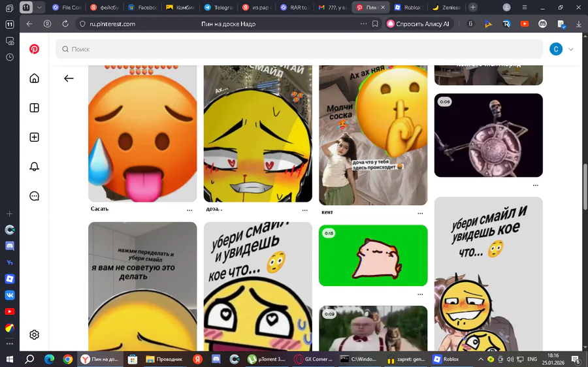Click ru.pinterest.com address text
Screen dimensions: 588x367
pyautogui.click(x=112, y=24)
